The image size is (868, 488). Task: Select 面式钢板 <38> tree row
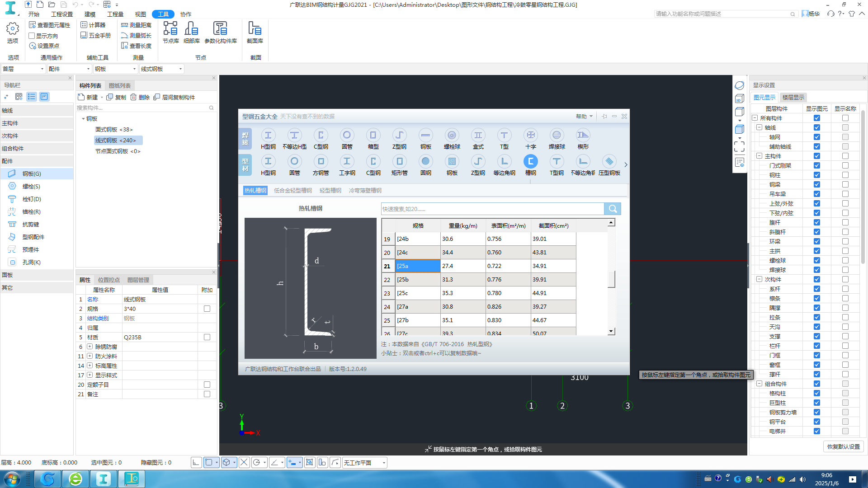(x=114, y=130)
